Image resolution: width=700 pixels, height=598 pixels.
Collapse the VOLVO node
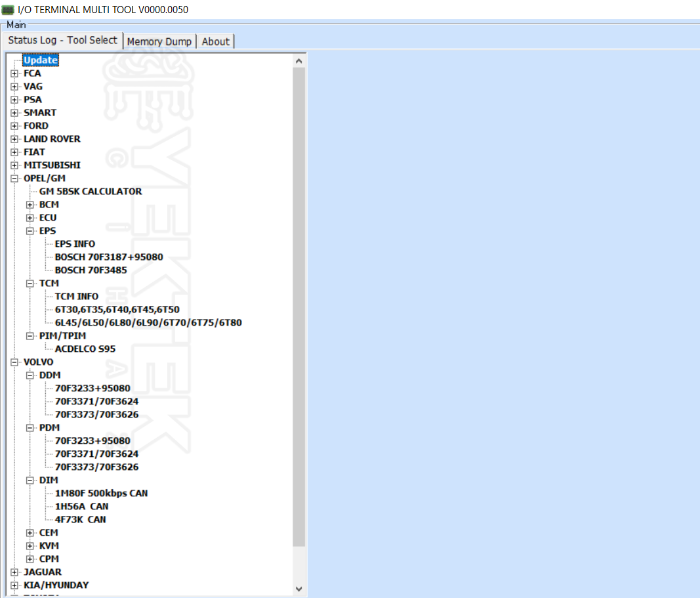tap(14, 362)
